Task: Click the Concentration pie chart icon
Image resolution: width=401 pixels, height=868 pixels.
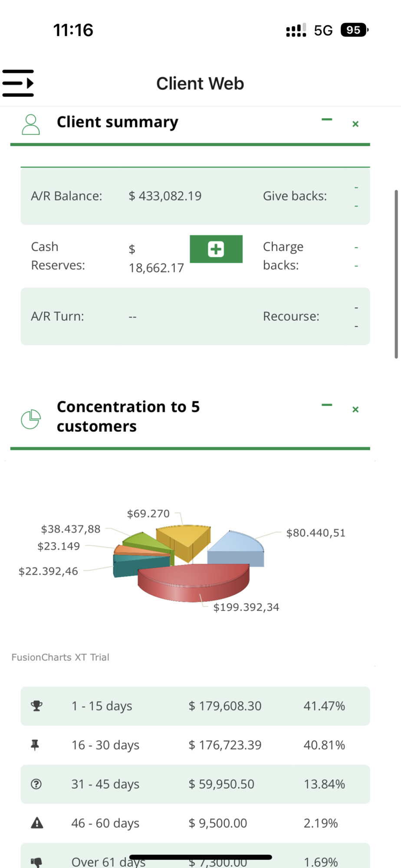Action: pyautogui.click(x=31, y=419)
